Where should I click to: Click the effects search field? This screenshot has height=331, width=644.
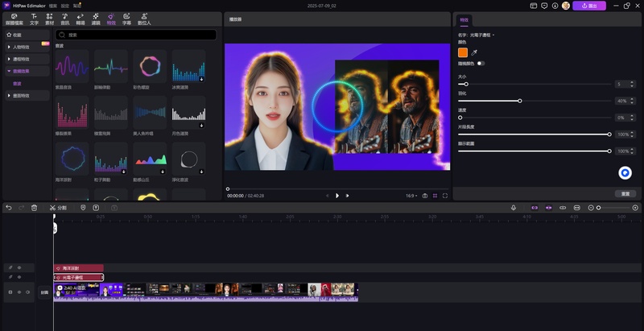click(x=136, y=35)
